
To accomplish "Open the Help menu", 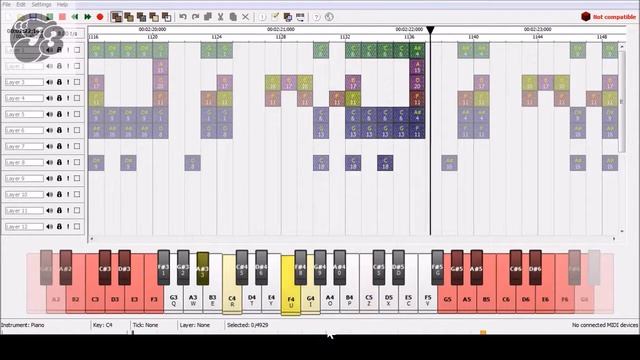I will pos(62,4).
